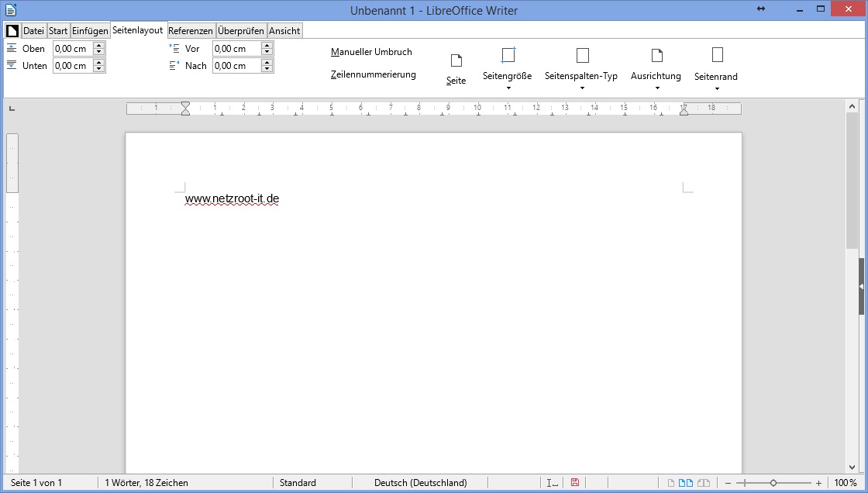Click the Vor indent input field
868x493 pixels.
pyautogui.click(x=237, y=49)
